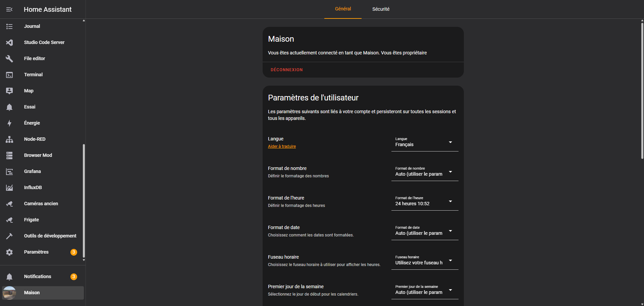Click the DÉCONNEXION button
Screen dimensions: 644x306
point(286,70)
